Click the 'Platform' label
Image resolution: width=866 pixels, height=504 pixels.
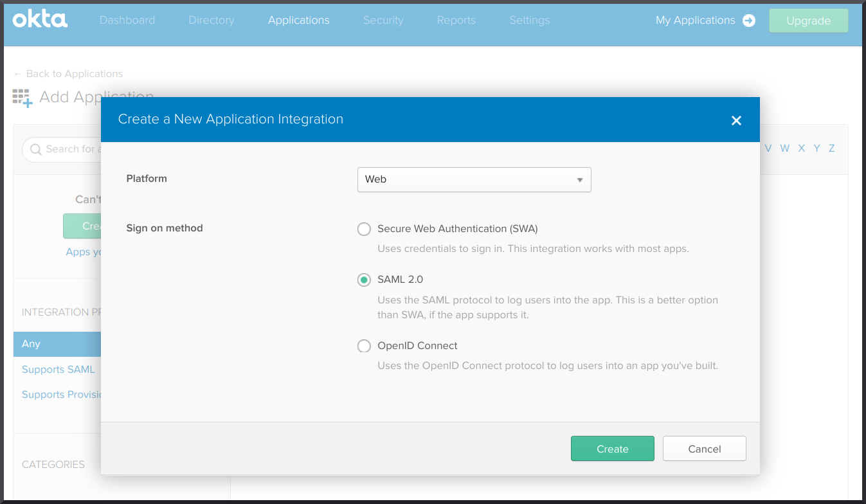(x=147, y=179)
